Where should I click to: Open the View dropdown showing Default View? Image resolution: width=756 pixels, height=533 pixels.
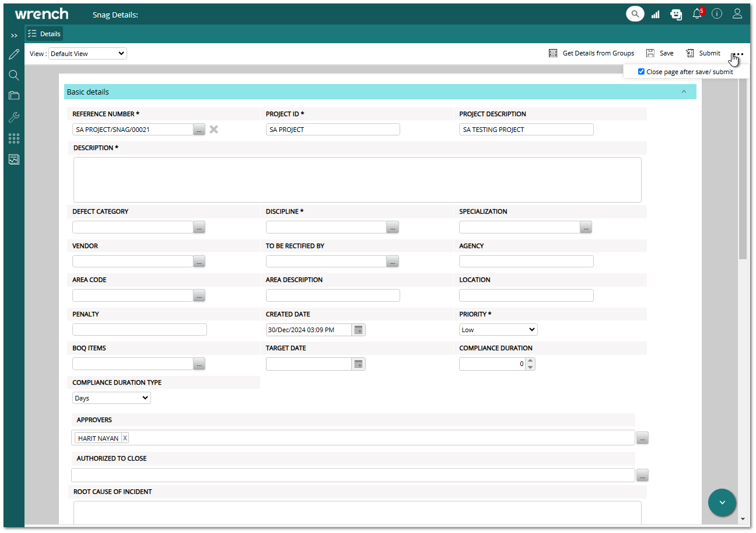tap(87, 54)
